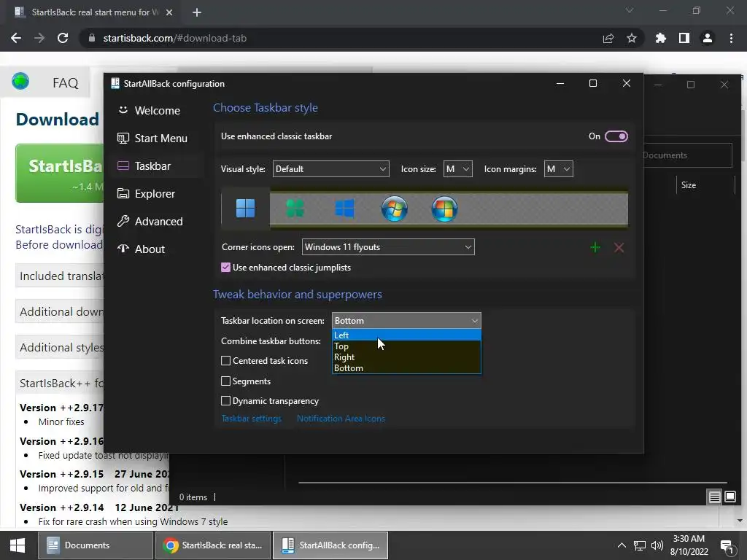The image size is (747, 560).
Task: Choose the green clover start button icon
Action: coord(295,208)
